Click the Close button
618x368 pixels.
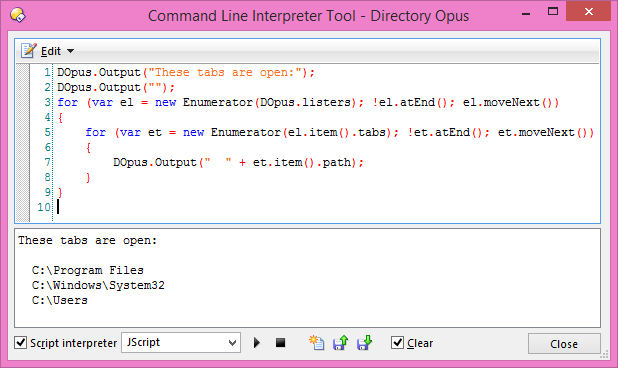(x=564, y=344)
